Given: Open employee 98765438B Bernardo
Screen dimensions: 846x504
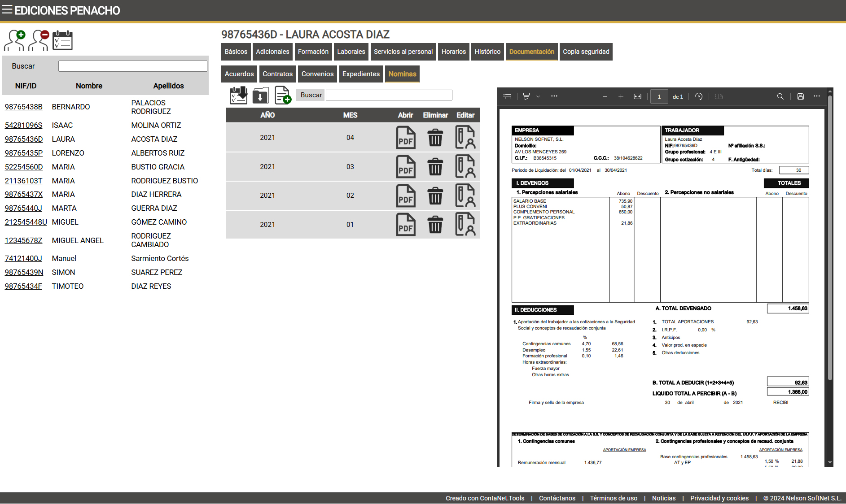Looking at the screenshot, I should point(24,107).
